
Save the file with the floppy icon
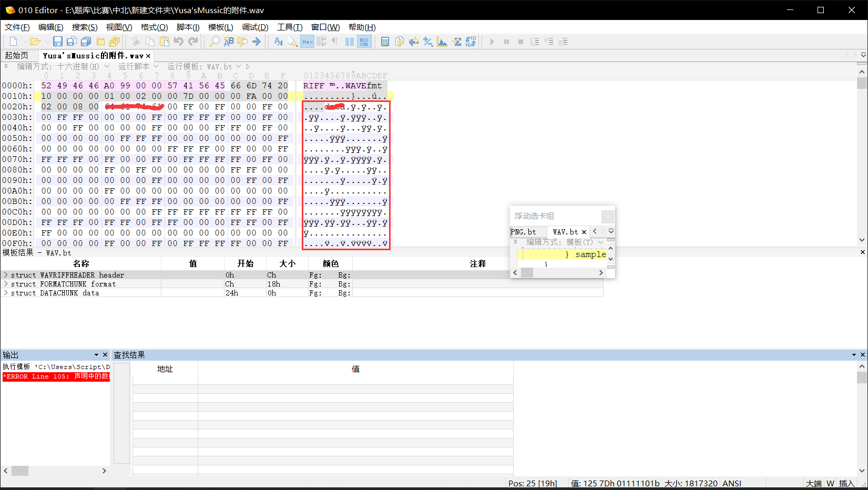pyautogui.click(x=58, y=42)
